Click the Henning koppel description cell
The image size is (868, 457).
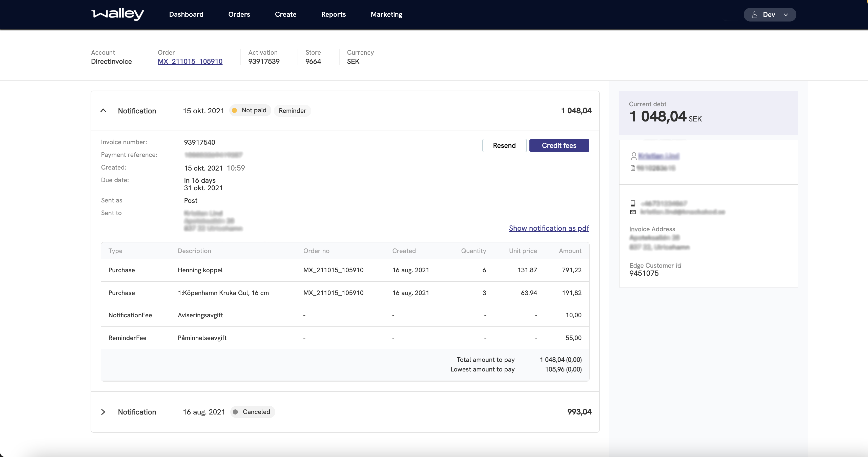pyautogui.click(x=200, y=270)
